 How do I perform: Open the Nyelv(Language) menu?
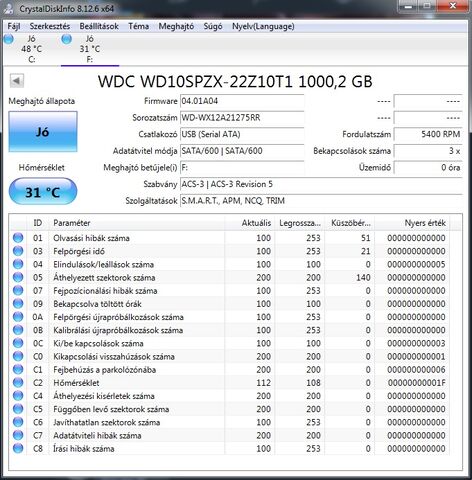click(x=263, y=26)
